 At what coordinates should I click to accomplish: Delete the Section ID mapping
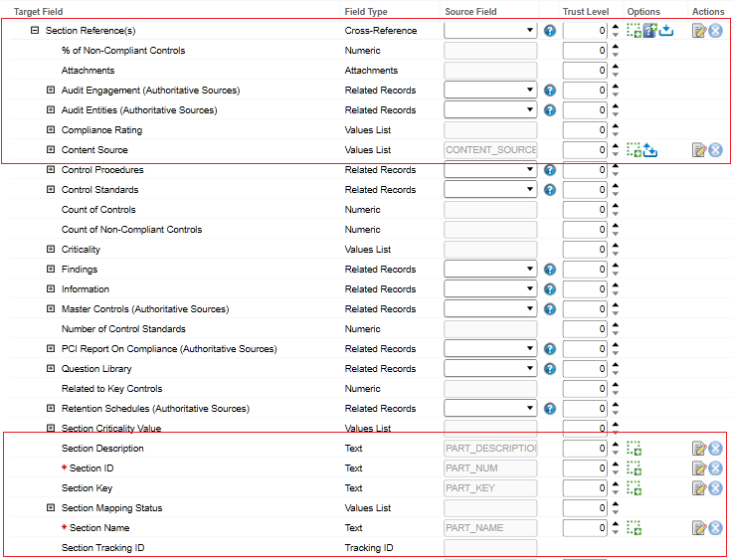[x=716, y=468]
